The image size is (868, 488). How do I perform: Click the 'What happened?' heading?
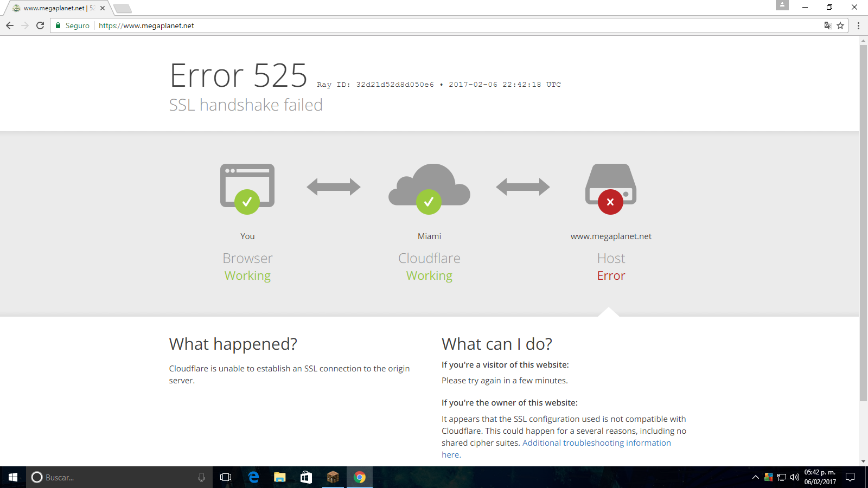tap(233, 344)
